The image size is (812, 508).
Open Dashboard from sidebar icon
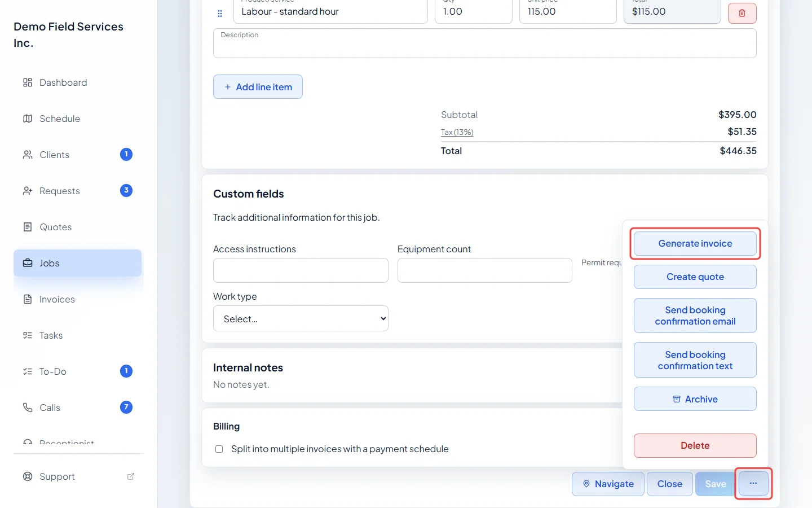[x=28, y=82]
